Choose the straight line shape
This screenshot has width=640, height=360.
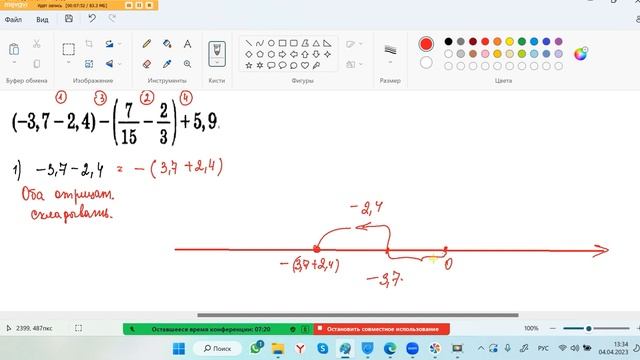pos(249,43)
